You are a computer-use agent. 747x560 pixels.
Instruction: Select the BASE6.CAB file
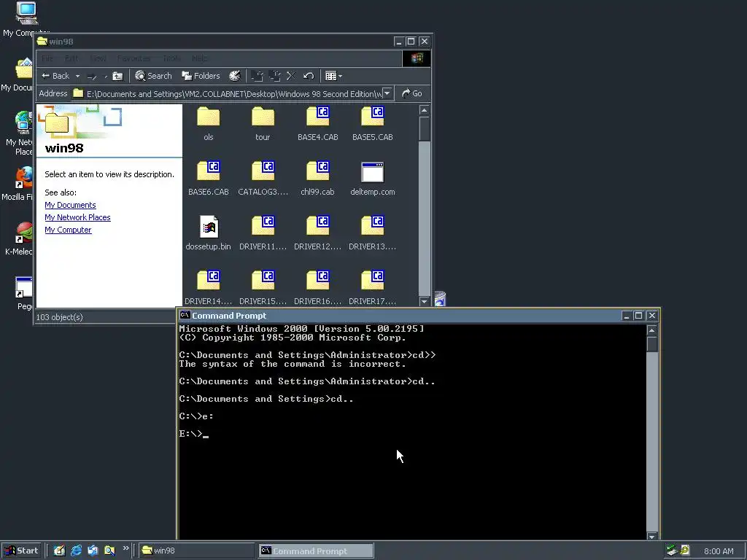(x=208, y=178)
